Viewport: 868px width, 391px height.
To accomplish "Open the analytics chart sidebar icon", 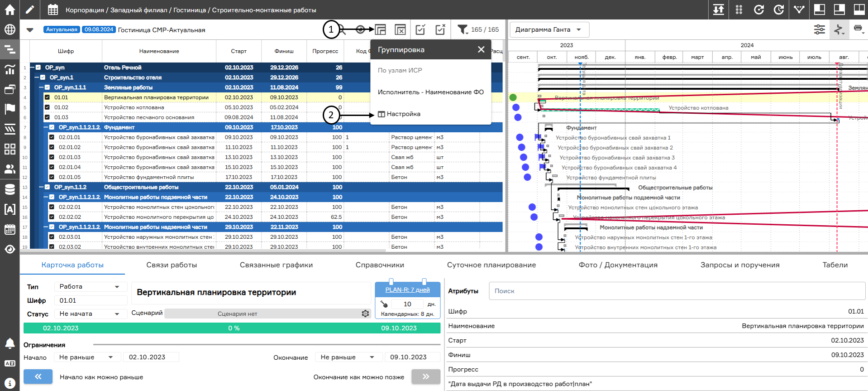I will [x=10, y=69].
